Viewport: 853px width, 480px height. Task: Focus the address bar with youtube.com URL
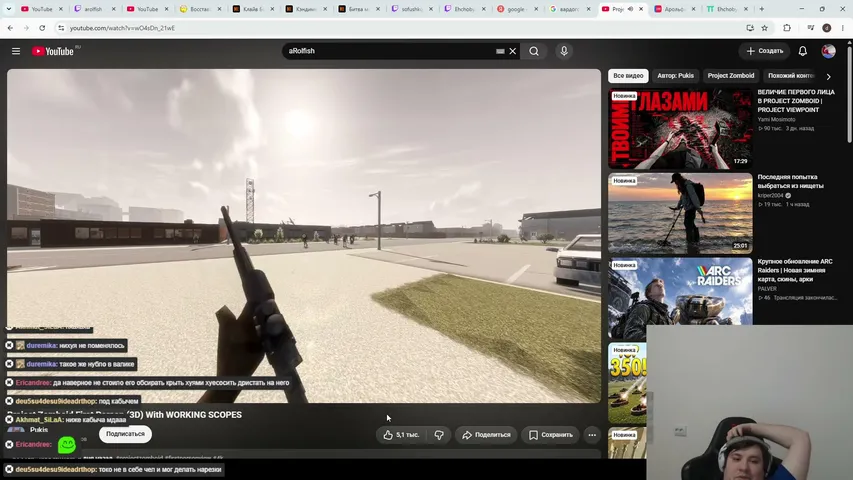(x=403, y=28)
